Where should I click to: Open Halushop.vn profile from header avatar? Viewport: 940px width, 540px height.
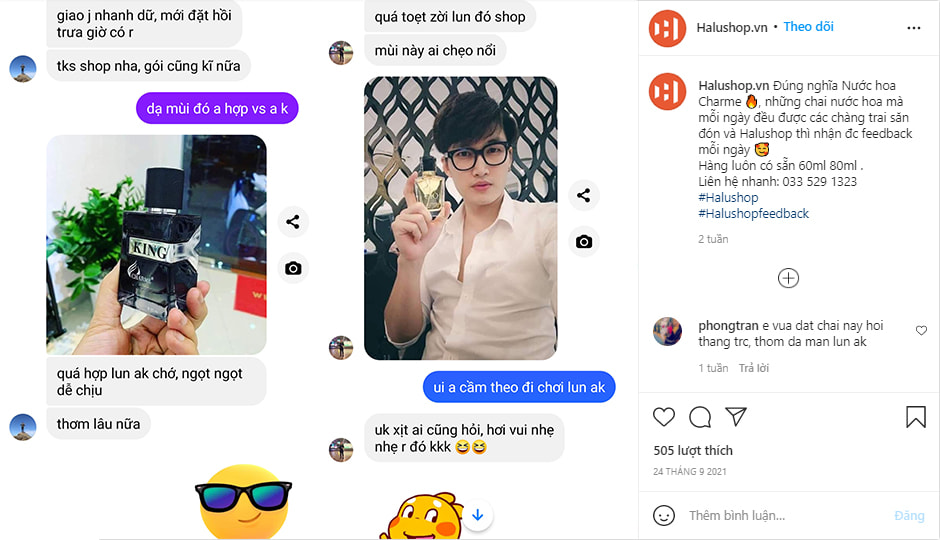(x=667, y=28)
